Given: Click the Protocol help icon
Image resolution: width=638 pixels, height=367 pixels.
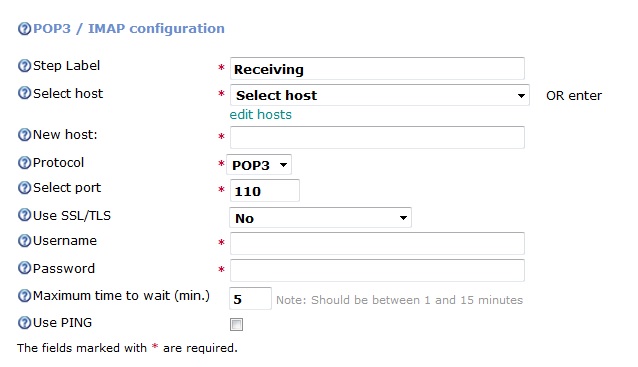Looking at the screenshot, I should pos(24,163).
